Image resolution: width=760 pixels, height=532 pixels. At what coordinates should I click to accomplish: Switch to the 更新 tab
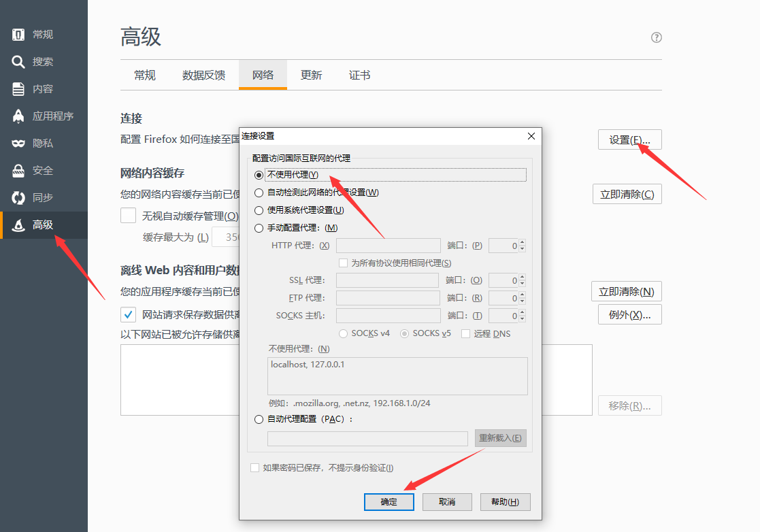[311, 76]
